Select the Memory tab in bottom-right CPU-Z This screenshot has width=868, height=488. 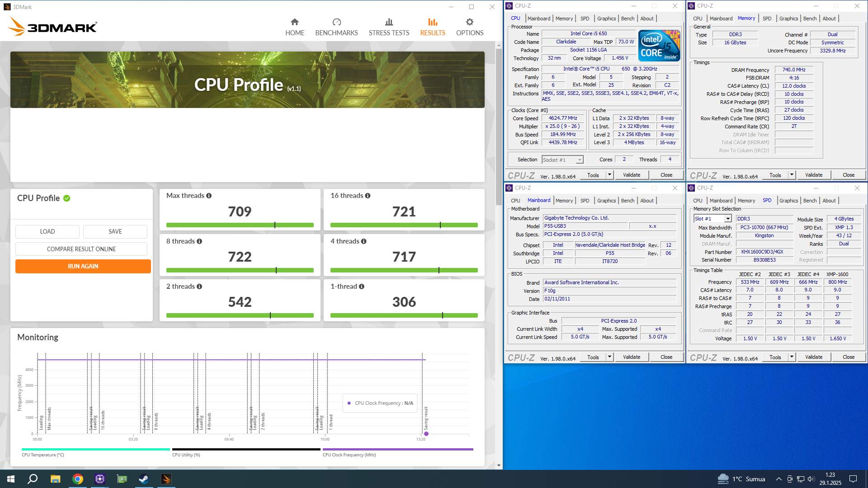point(746,201)
